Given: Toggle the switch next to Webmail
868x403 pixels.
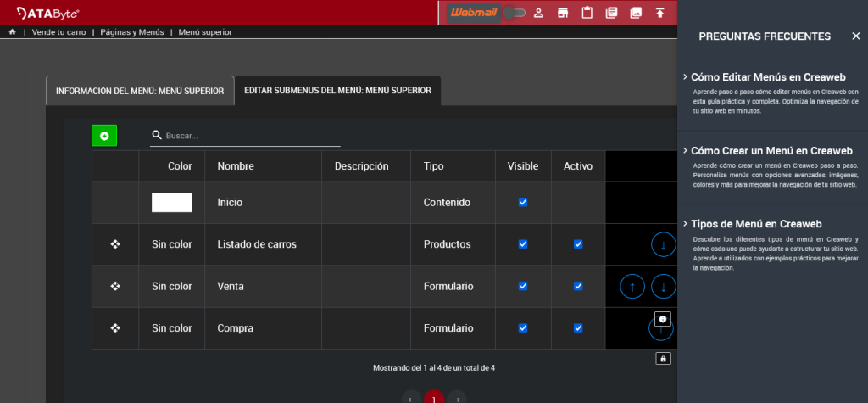Looking at the screenshot, I should coord(514,13).
